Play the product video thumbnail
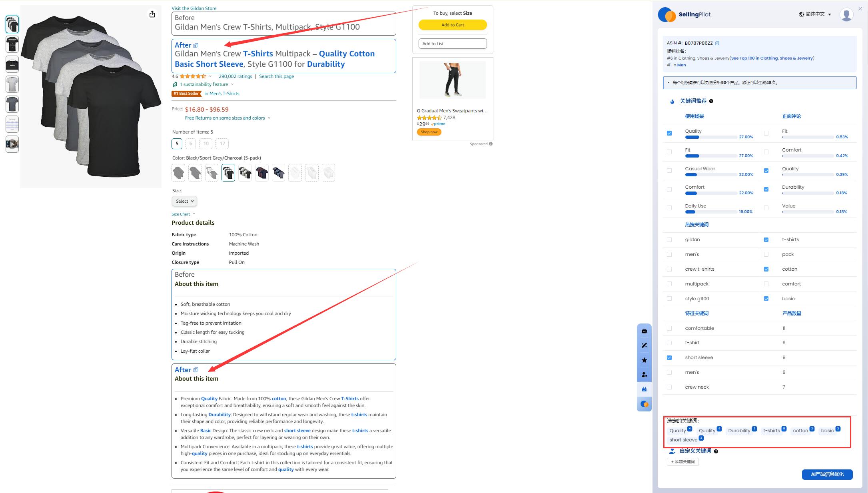Image resolution: width=868 pixels, height=493 pixels. coord(12,144)
